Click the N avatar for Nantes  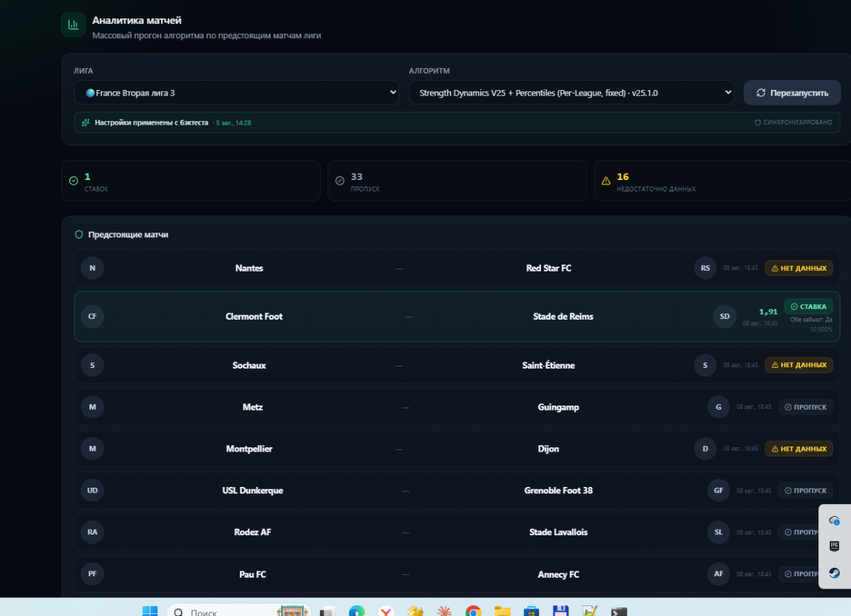point(92,268)
